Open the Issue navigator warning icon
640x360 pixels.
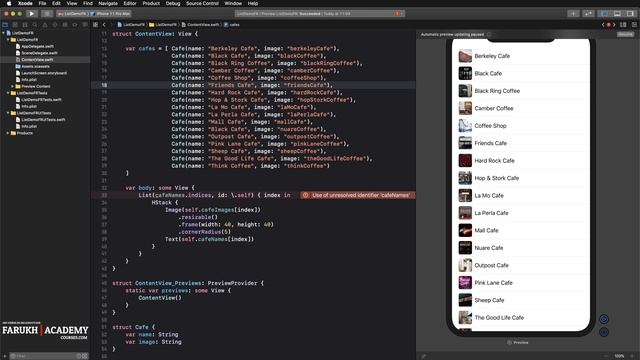[x=45, y=25]
